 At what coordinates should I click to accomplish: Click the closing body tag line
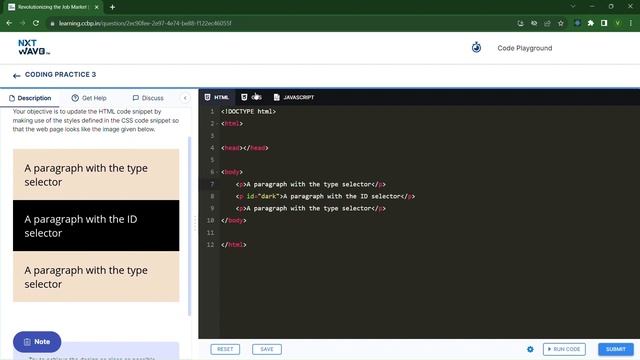(x=233, y=220)
